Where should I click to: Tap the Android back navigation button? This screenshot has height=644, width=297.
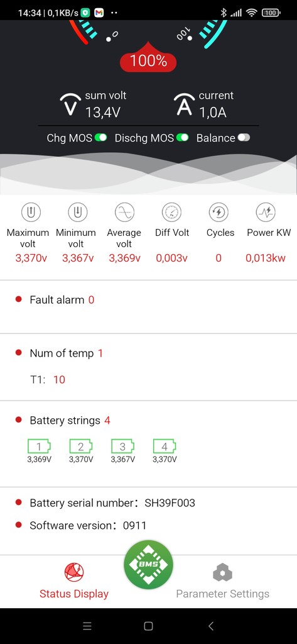(x=211, y=626)
